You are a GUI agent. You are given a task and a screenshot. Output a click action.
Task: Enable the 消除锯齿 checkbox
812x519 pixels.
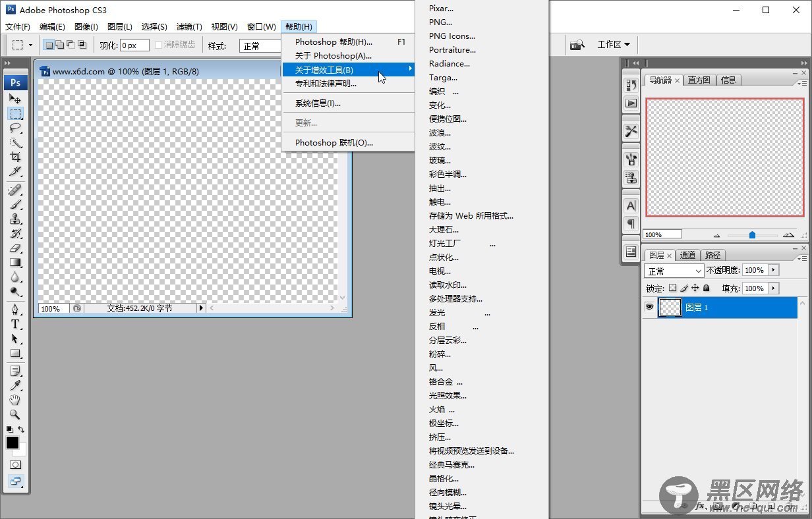point(159,45)
